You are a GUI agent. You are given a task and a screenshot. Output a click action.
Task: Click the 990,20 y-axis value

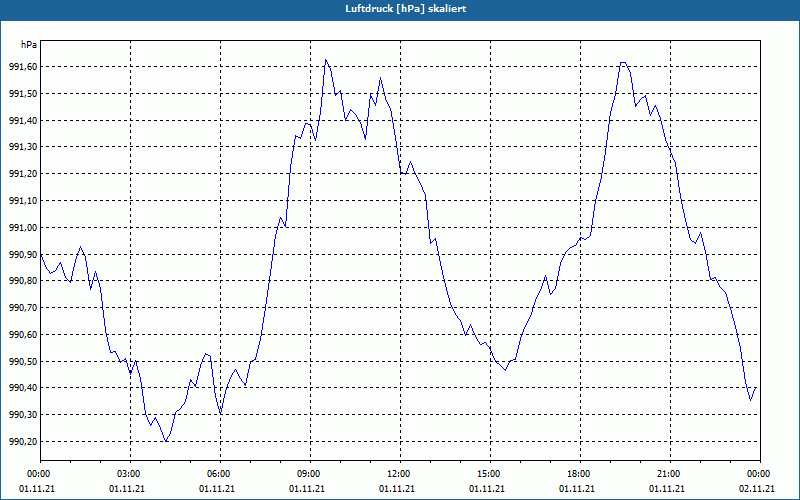click(23, 441)
